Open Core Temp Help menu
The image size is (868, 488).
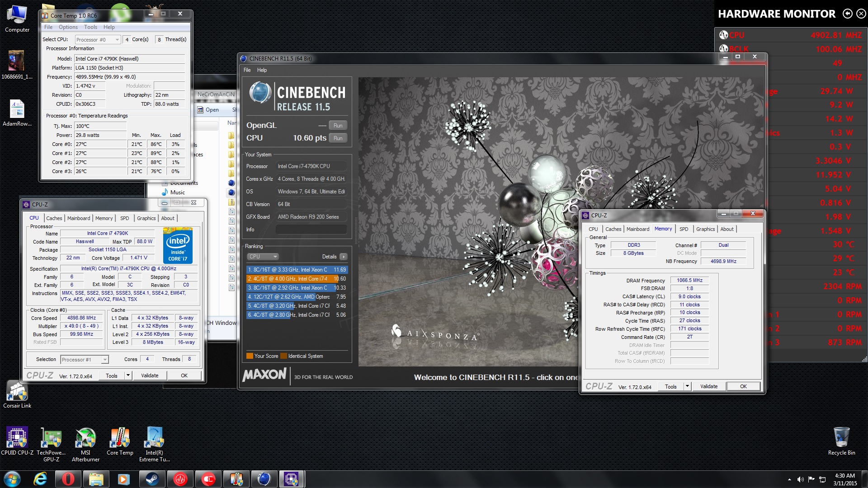pos(109,27)
